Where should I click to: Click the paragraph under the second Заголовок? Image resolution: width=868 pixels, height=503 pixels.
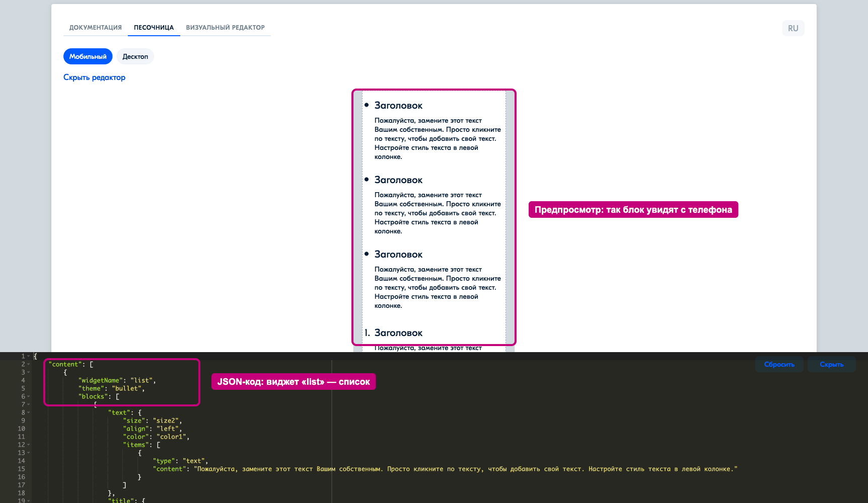coord(438,213)
